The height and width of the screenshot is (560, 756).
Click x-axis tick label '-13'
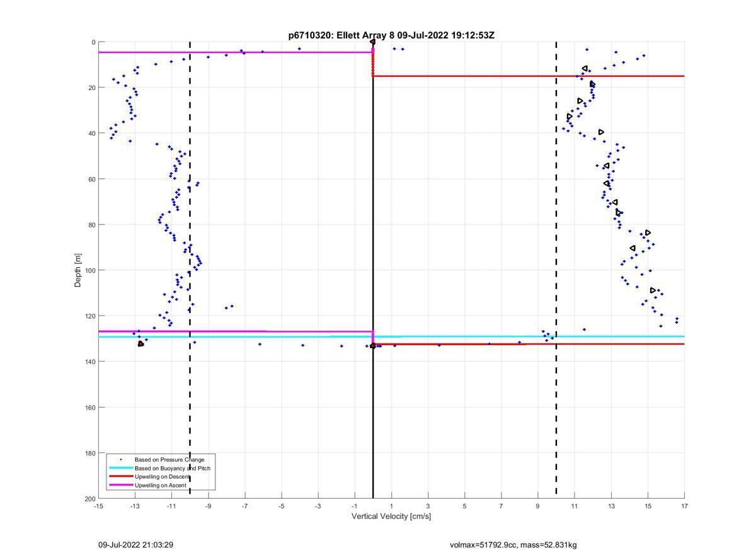[135, 506]
